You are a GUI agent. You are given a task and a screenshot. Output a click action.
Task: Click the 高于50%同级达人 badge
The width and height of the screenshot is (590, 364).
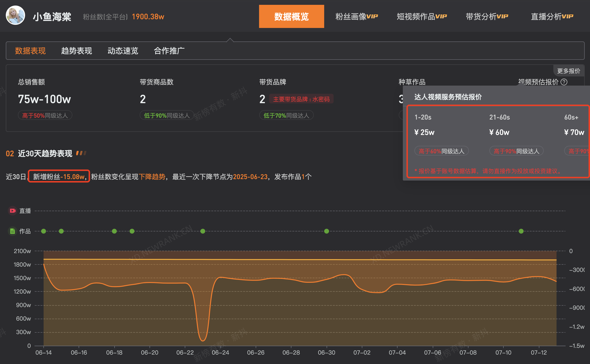click(45, 115)
